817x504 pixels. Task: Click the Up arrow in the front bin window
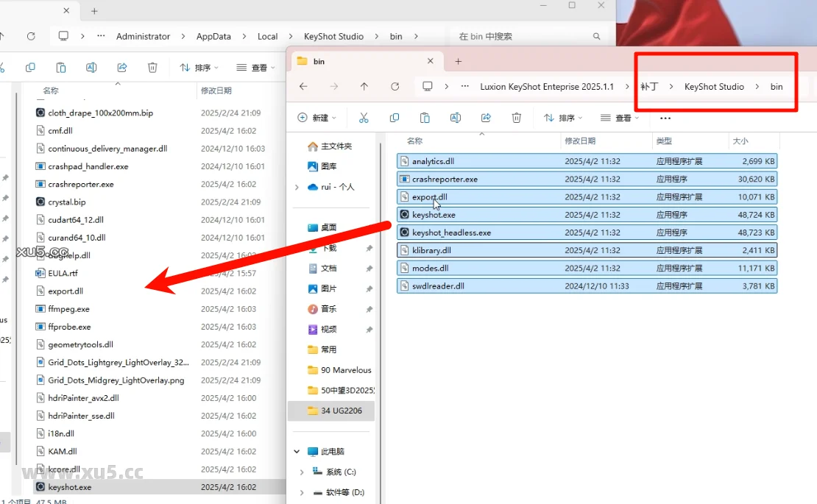[x=364, y=86]
